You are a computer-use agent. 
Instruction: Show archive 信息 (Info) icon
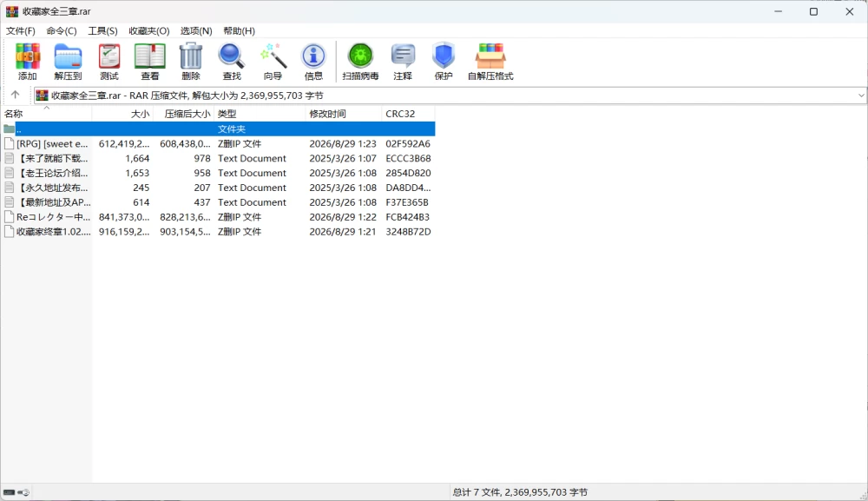(313, 56)
